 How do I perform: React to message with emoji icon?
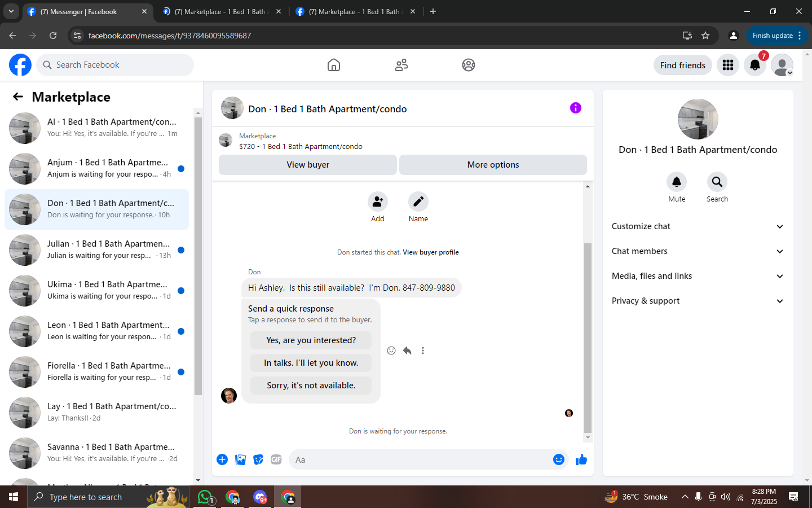391,351
